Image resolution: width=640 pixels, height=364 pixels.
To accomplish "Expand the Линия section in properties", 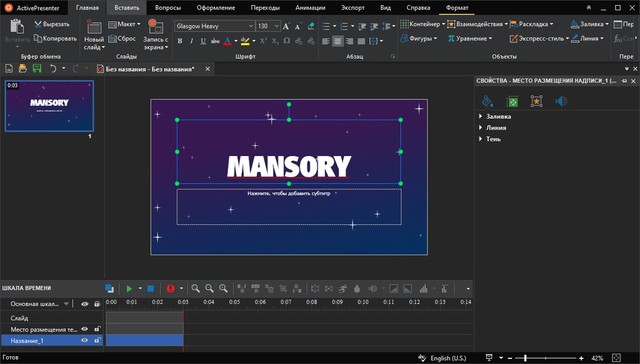I will [480, 128].
